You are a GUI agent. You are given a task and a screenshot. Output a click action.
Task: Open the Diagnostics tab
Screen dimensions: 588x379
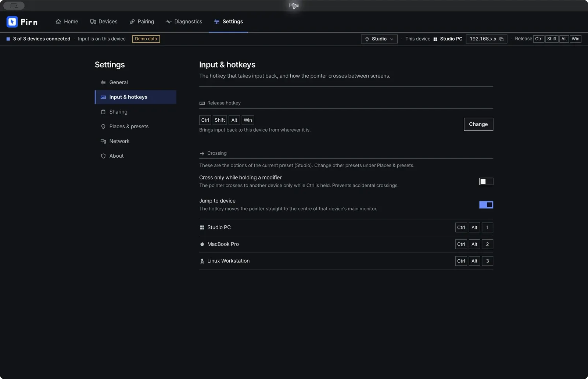click(x=184, y=22)
